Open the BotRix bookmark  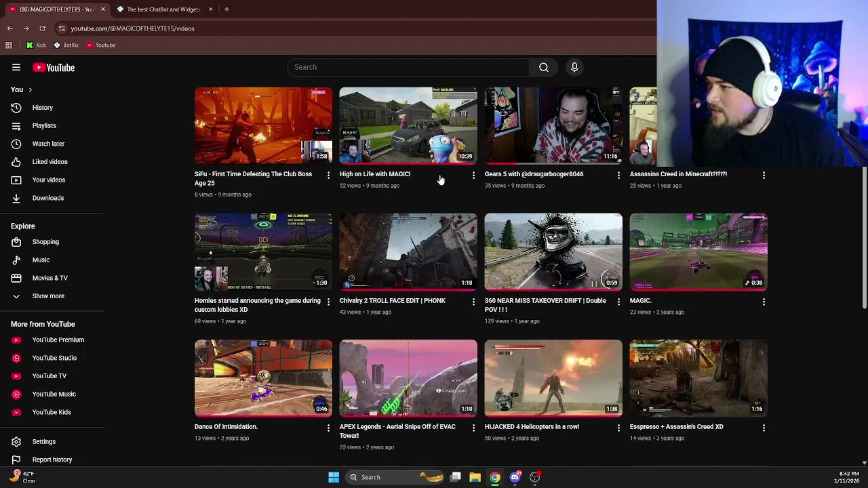66,45
